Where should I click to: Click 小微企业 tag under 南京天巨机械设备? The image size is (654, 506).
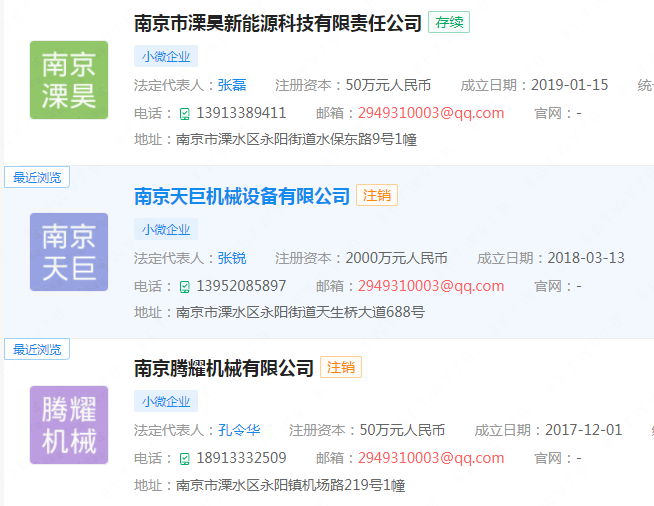pos(166,229)
